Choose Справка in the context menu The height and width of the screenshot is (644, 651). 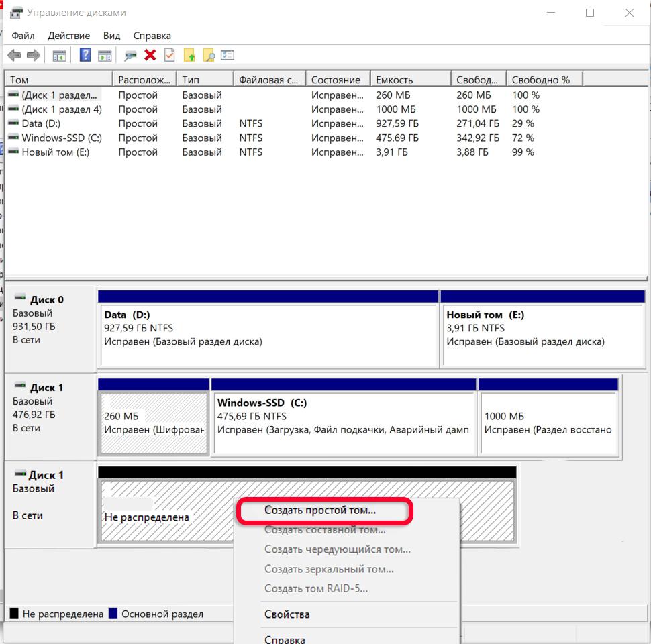[x=285, y=639]
